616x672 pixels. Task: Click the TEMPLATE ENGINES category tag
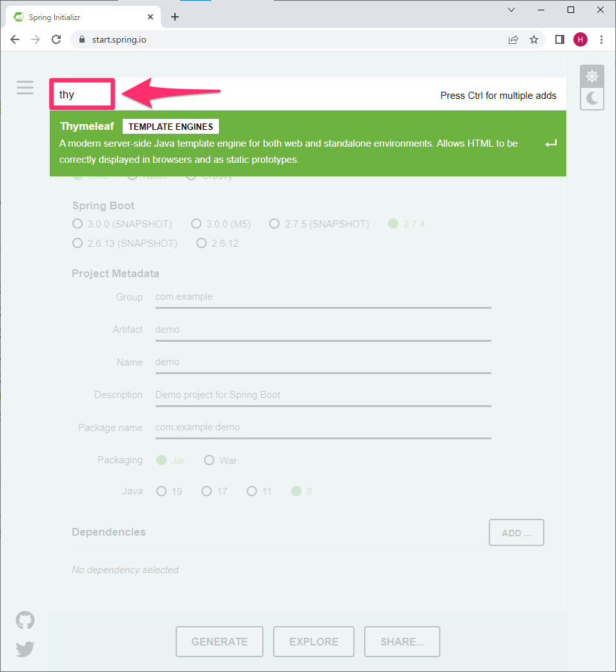(170, 127)
